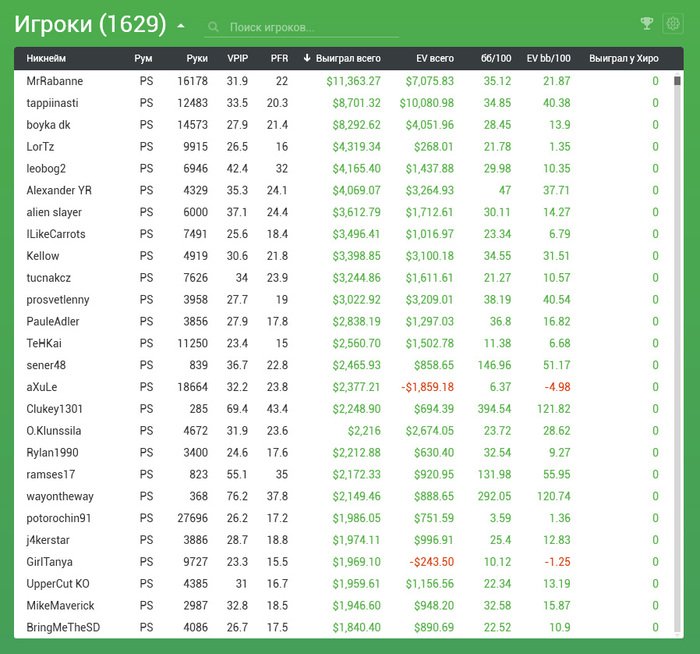Sort by the Рум column header
The height and width of the screenshot is (654, 700).
click(x=144, y=59)
